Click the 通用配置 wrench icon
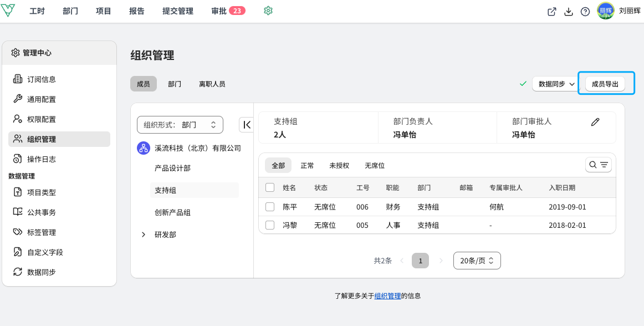 (18, 99)
